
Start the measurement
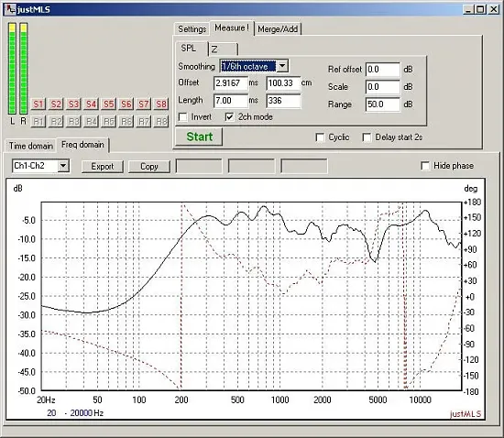[x=199, y=137]
